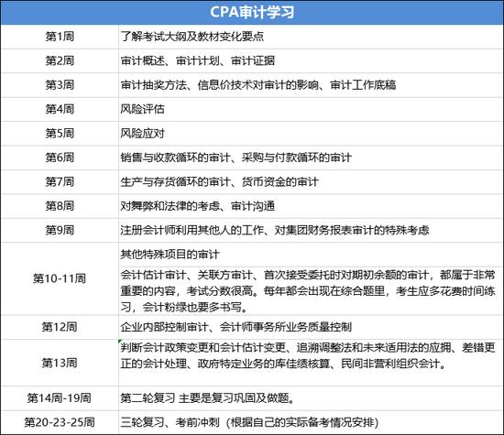Select cell 对舞弊和法律的考虑、审计沟通
The width and height of the screenshot is (504, 435).
311,206
